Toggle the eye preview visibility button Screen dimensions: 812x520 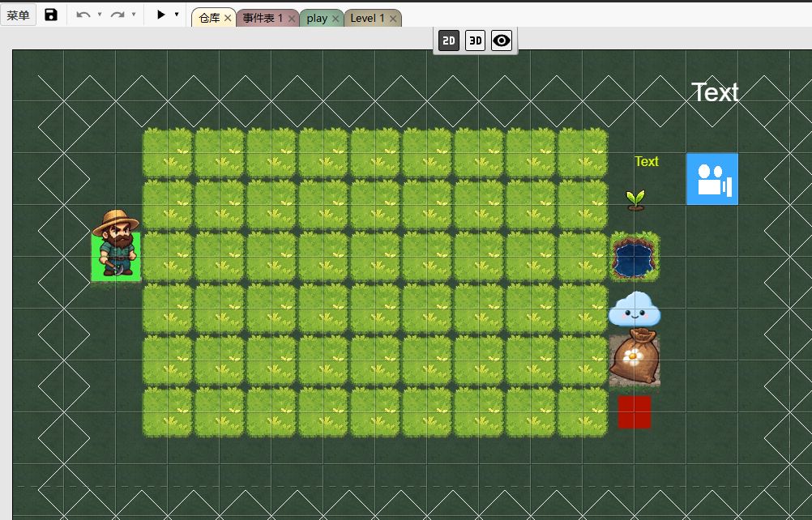[x=502, y=40]
